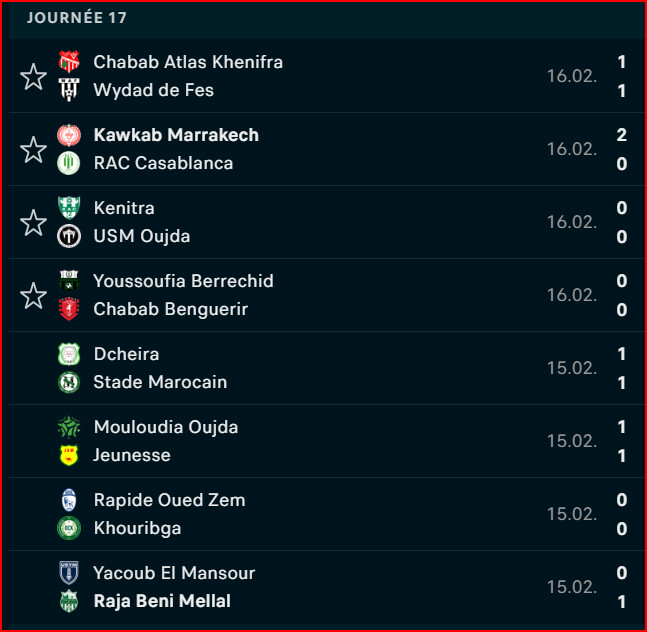Open Raja Beni Mellal team link
This screenshot has height=632, width=647.
(x=162, y=601)
